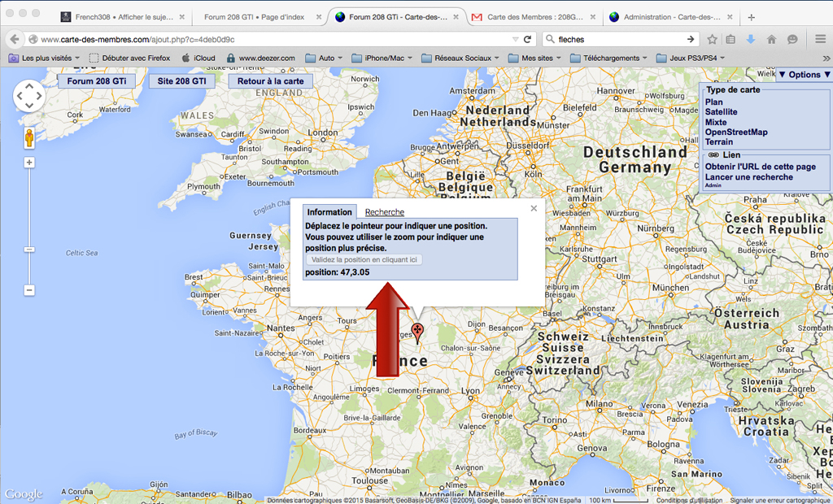The image size is (833, 504).
Task: Reload the page with the refresh icon
Action: (527, 39)
